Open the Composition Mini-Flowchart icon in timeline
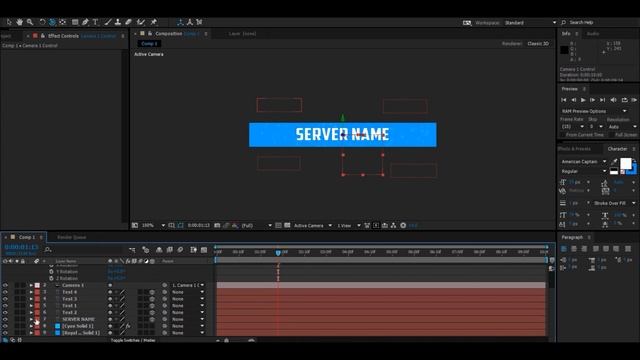Screen dimensions: 640x360 (132, 250)
